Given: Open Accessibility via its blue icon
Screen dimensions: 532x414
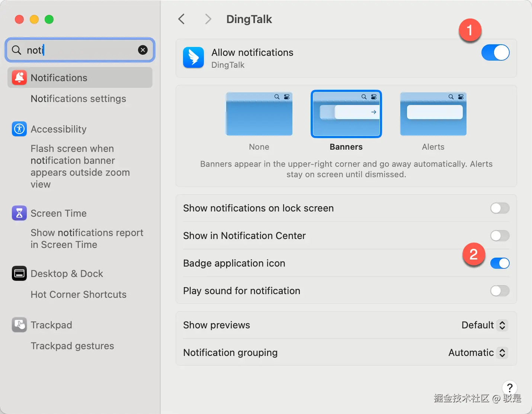Looking at the screenshot, I should [x=19, y=129].
